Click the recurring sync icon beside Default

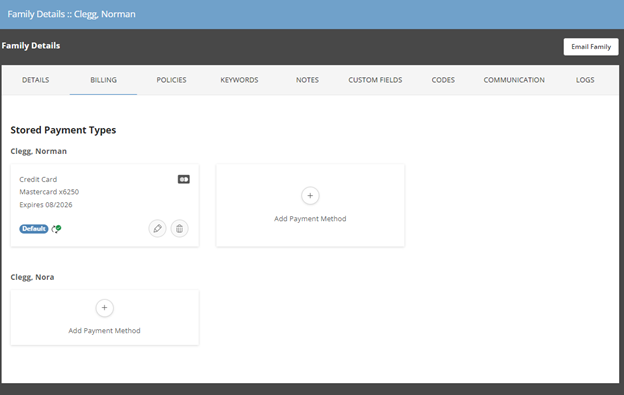56,229
